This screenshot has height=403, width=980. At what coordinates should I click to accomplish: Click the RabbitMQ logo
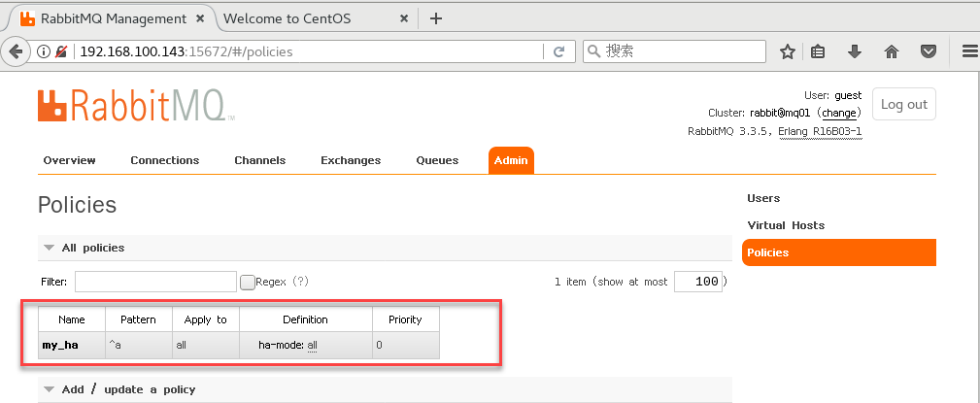pyautogui.click(x=136, y=105)
